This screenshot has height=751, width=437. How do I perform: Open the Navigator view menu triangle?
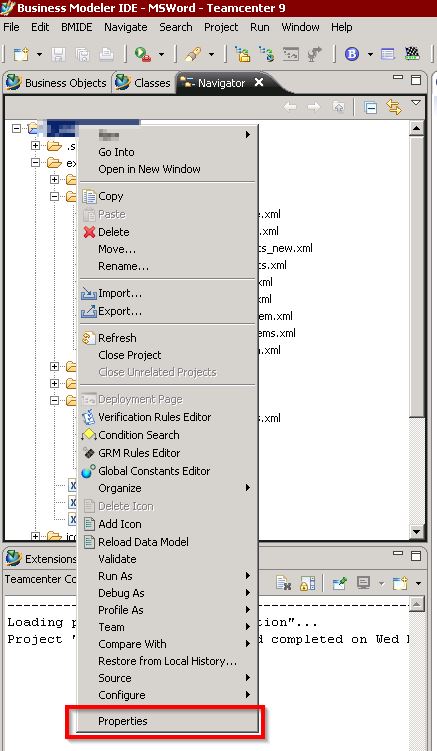coord(416,103)
